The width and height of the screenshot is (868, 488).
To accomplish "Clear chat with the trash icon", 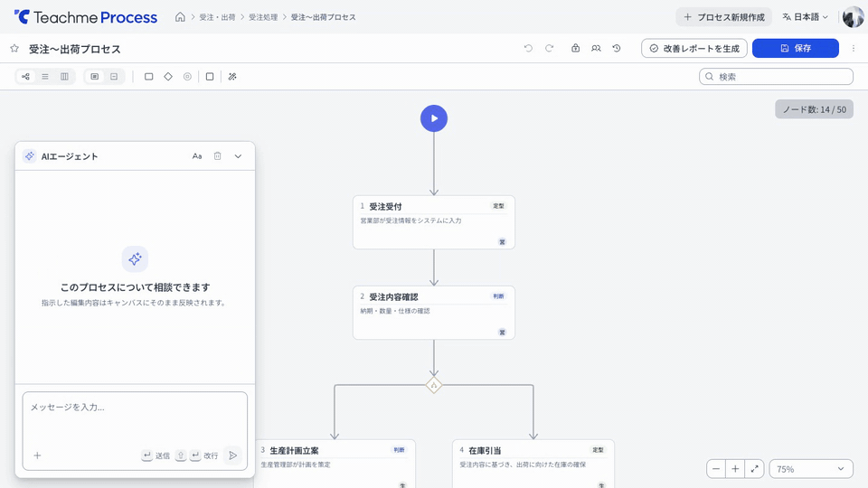I will click(218, 156).
